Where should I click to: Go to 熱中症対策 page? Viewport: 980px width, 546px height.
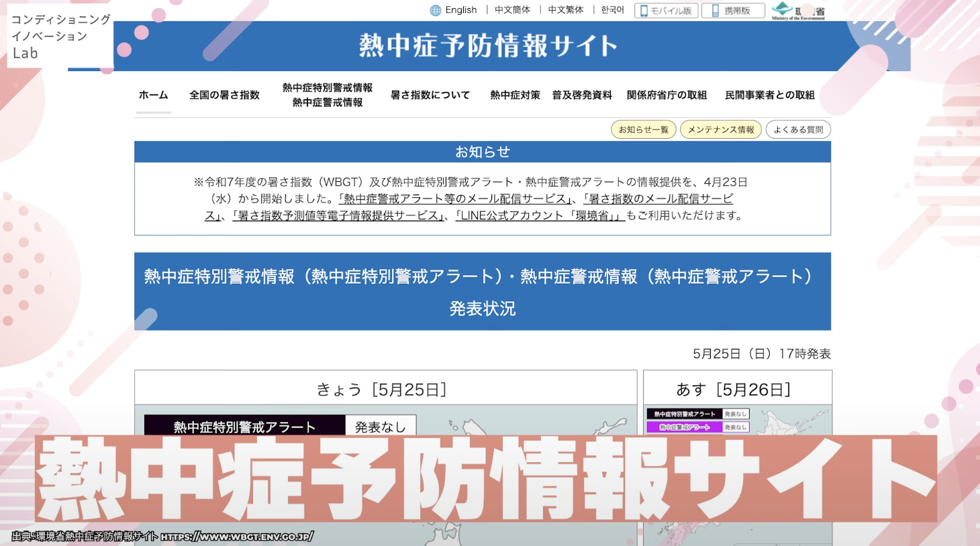point(515,95)
